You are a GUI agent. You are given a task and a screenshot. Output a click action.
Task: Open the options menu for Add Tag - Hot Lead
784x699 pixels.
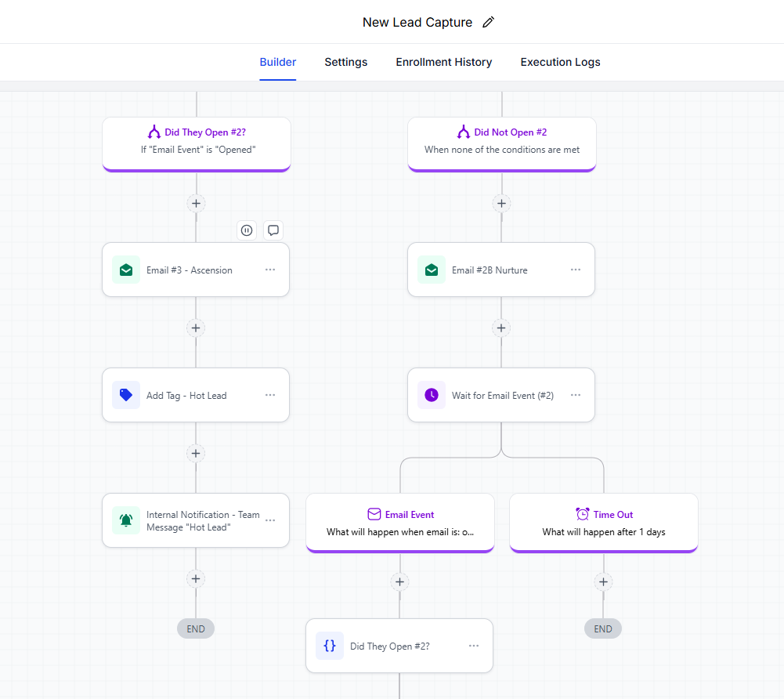tap(270, 395)
